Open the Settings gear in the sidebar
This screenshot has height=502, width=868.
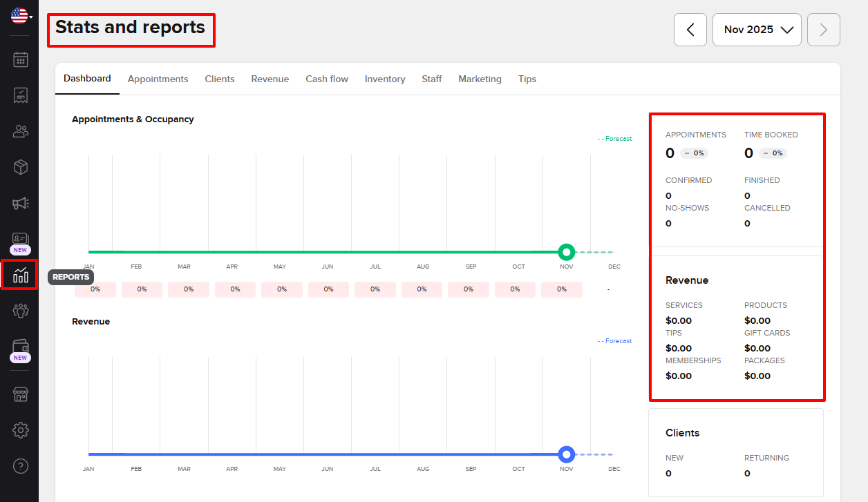pyautogui.click(x=20, y=429)
